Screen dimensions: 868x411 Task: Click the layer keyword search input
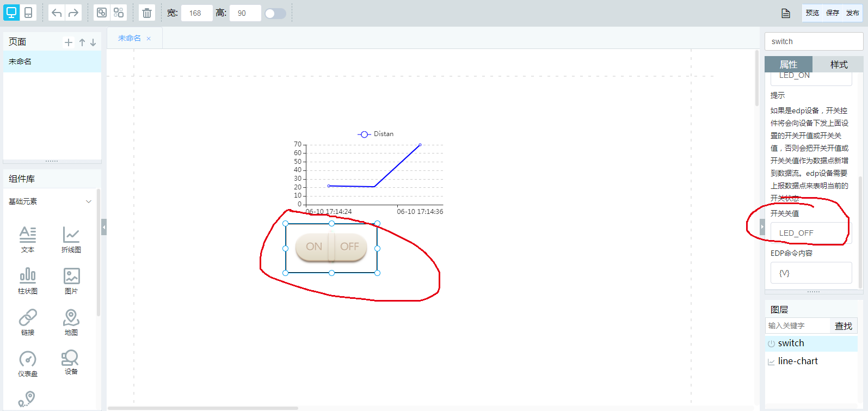coord(797,326)
